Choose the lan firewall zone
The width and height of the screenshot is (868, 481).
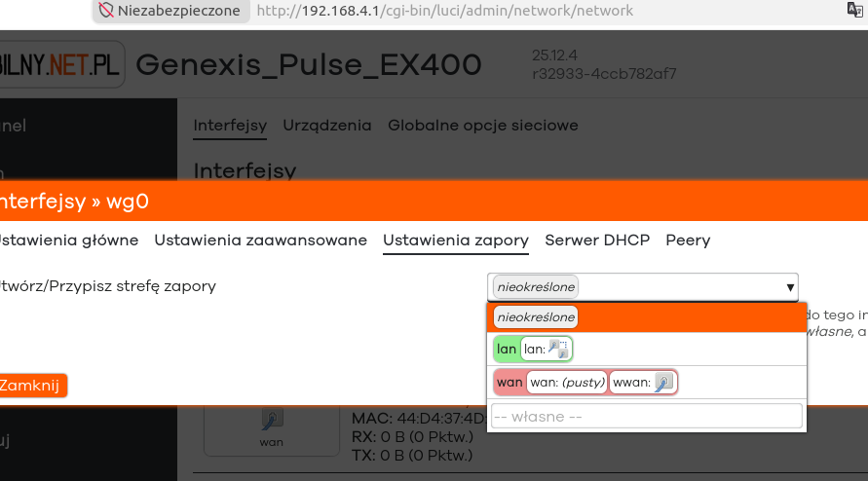[647, 349]
